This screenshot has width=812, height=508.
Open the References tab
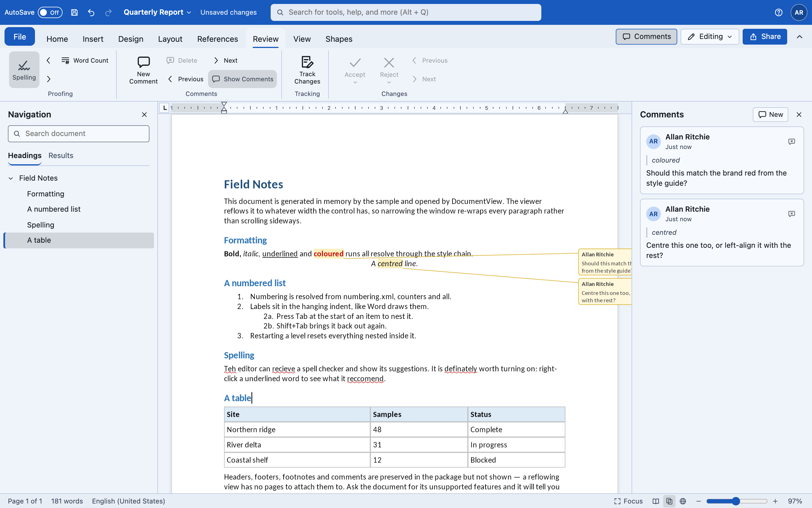click(x=217, y=39)
